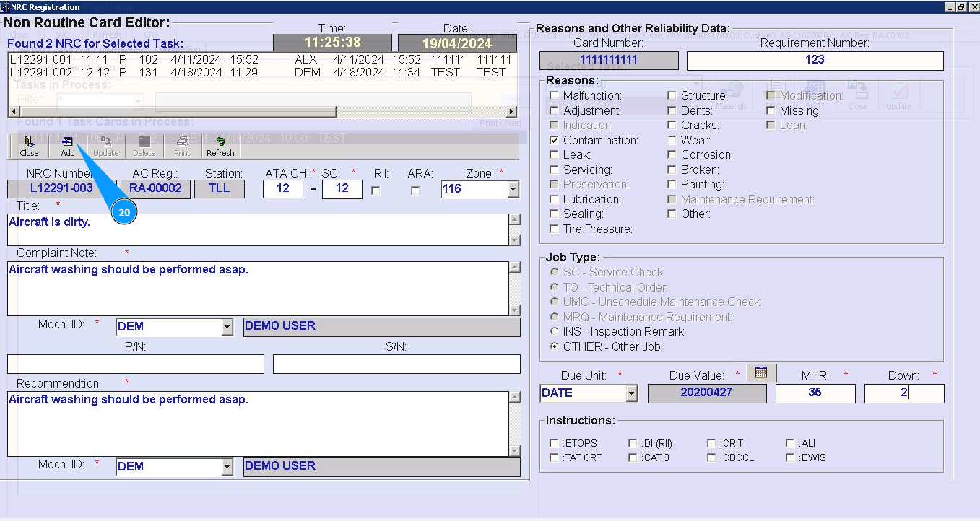Enable the CAT 3 instruction
This screenshot has height=521, width=980.
click(633, 457)
